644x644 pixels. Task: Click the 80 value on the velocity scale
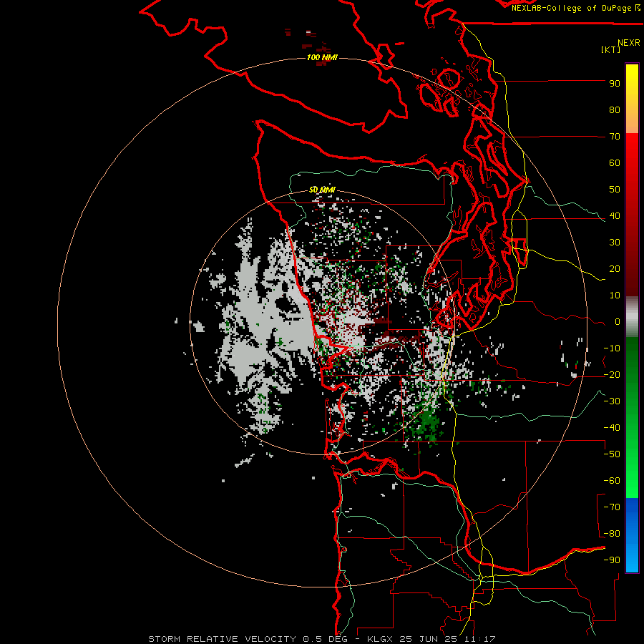(x=615, y=109)
